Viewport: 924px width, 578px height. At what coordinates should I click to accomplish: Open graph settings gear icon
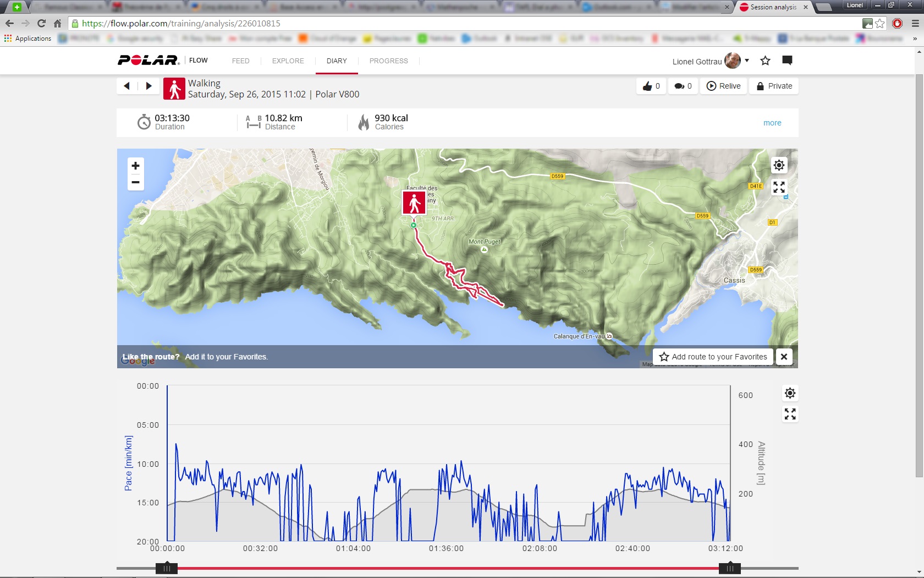(790, 393)
